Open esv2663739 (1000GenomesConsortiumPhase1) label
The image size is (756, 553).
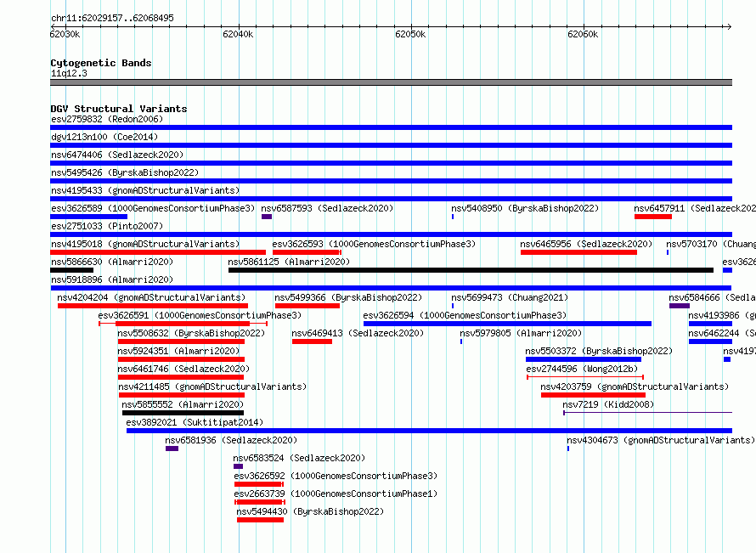(x=336, y=494)
